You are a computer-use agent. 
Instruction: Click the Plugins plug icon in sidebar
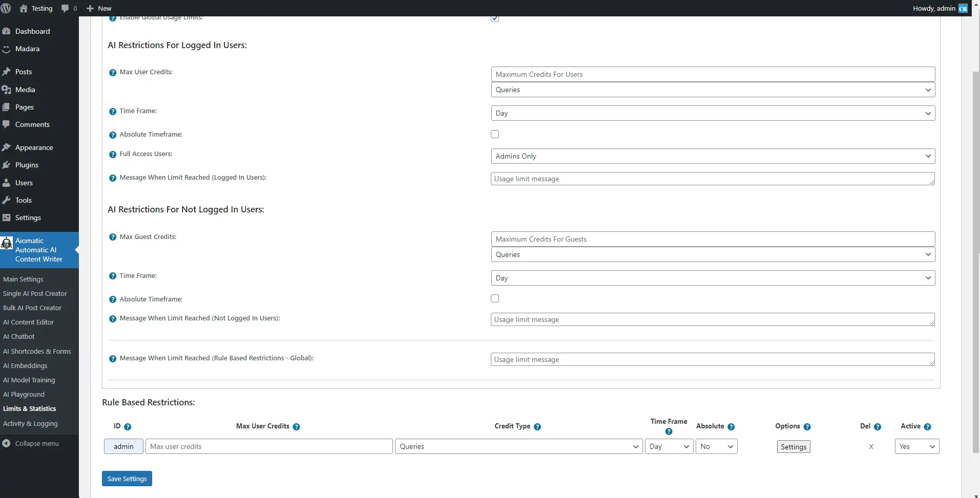pyautogui.click(x=6, y=165)
